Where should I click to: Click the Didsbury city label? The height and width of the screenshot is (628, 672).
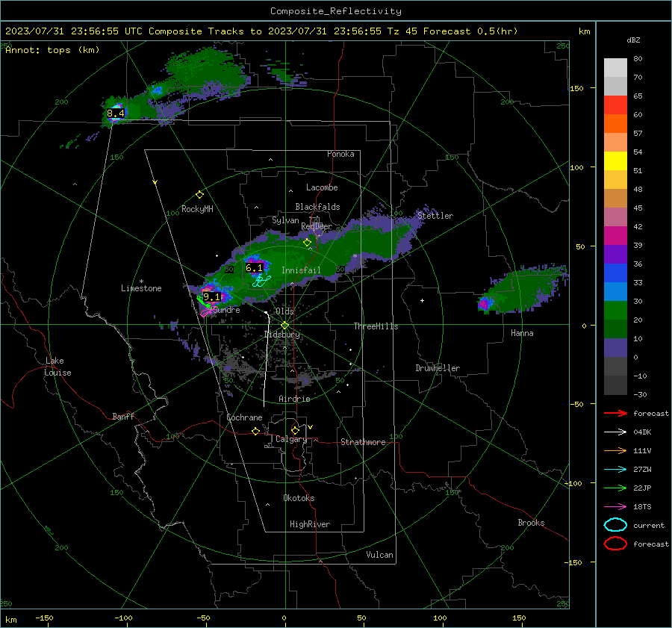(282, 335)
